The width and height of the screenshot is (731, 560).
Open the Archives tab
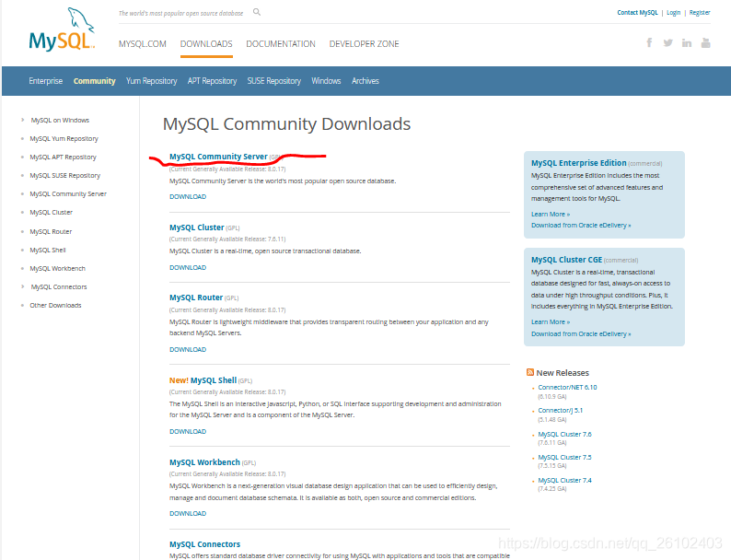coord(365,81)
